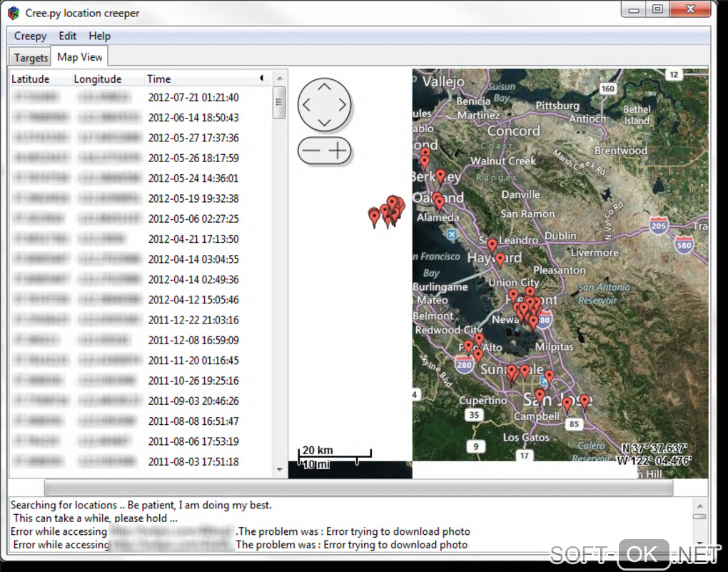Select row with time 2011-12-22 21:03:16
Image resolution: width=728 pixels, height=572 pixels.
141,320
